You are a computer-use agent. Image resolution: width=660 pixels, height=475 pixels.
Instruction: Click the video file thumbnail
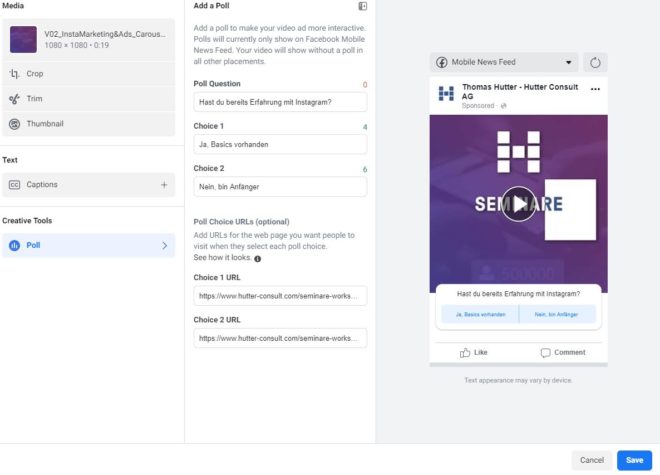click(23, 39)
